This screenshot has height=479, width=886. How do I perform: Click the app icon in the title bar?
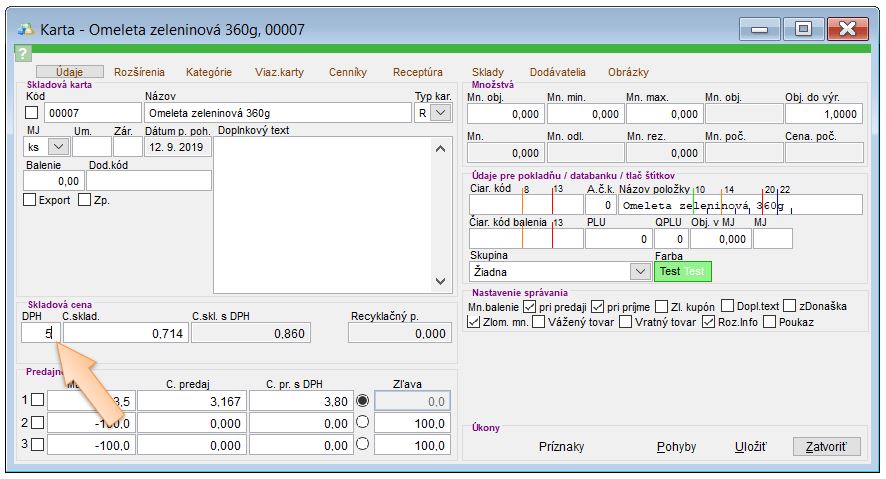25,29
